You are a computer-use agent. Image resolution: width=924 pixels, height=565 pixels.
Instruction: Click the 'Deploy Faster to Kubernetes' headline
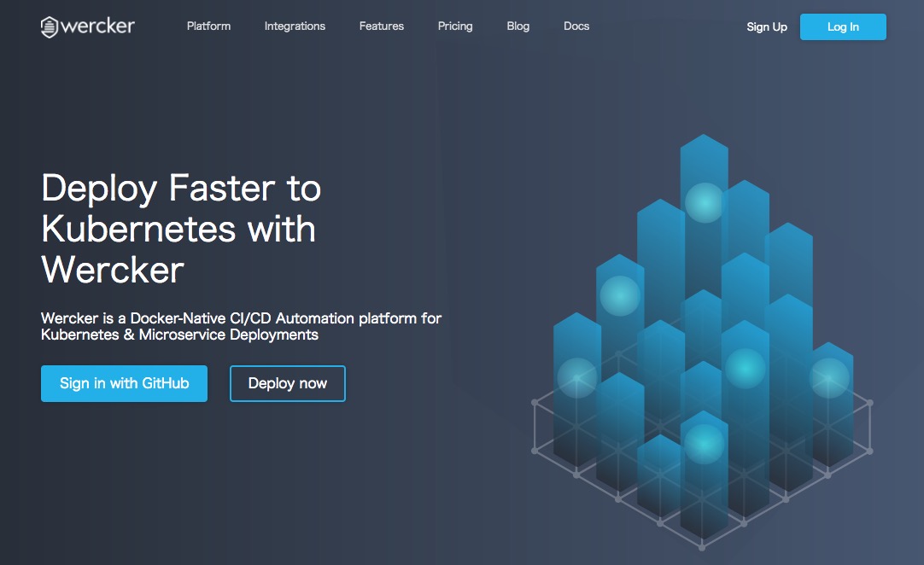(181, 229)
